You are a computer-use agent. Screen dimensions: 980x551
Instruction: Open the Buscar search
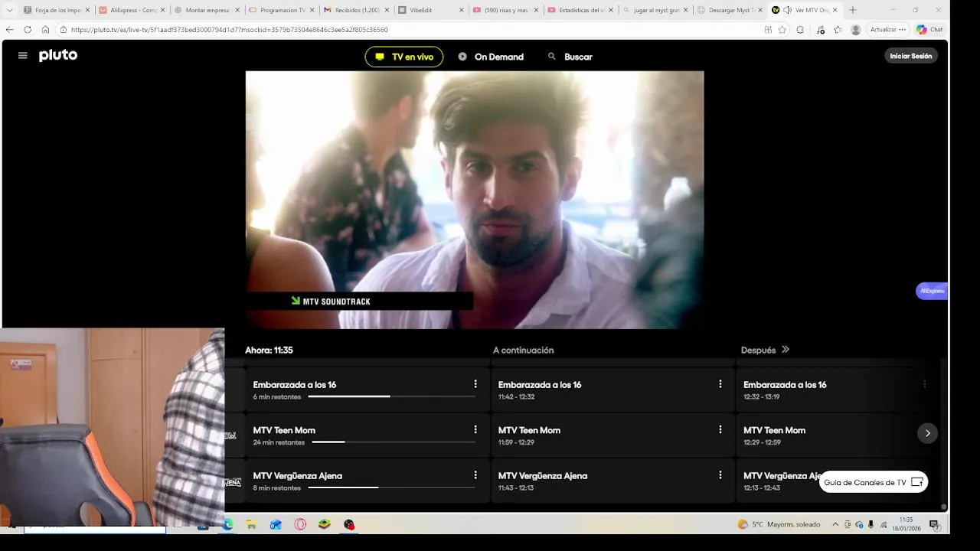click(570, 57)
